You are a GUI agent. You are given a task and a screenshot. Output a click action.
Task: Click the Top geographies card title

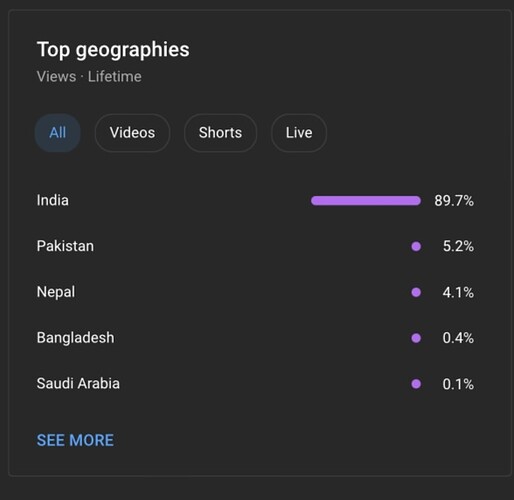pyautogui.click(x=113, y=50)
